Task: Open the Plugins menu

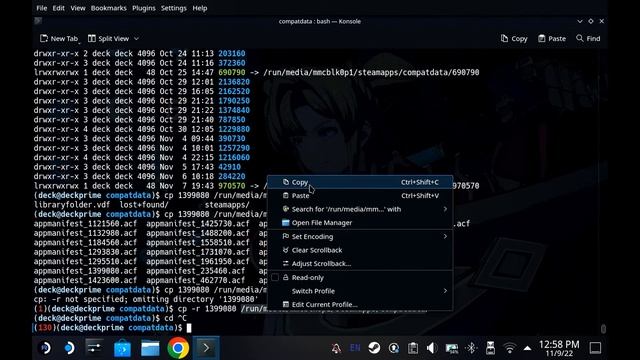Action: tap(144, 8)
